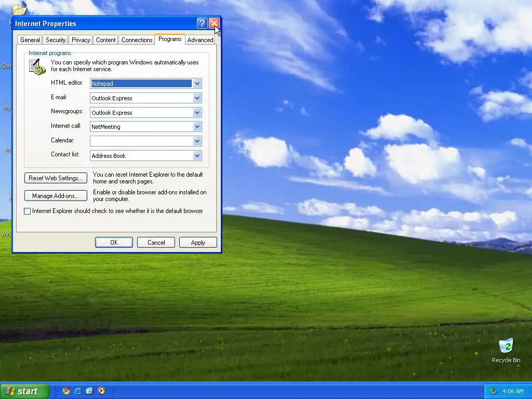Open the Recycle Bin desktop icon
This screenshot has width=532, height=399.
point(506,351)
